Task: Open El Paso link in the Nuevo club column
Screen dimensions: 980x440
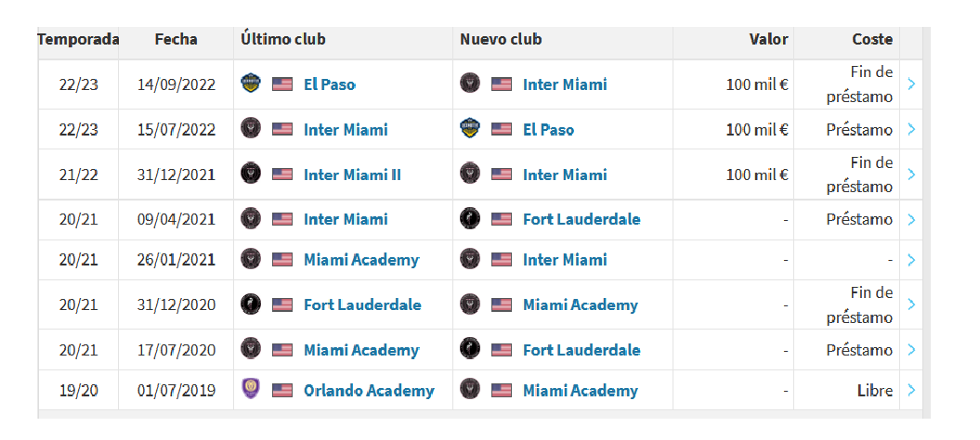Action: point(548,129)
